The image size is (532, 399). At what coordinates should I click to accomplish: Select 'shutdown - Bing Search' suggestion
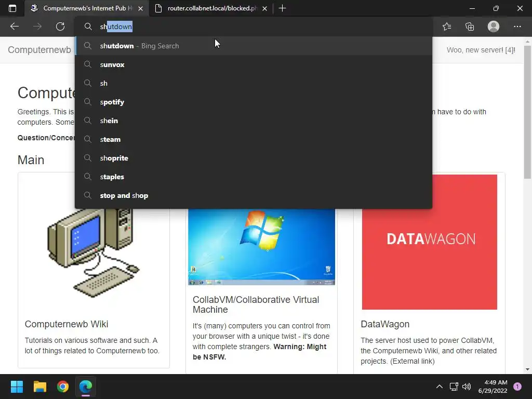coord(254,46)
